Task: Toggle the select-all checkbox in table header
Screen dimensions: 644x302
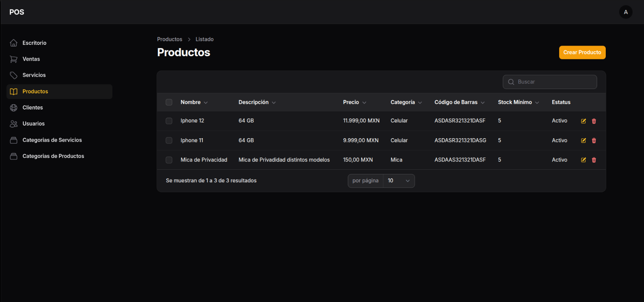Action: (x=169, y=102)
